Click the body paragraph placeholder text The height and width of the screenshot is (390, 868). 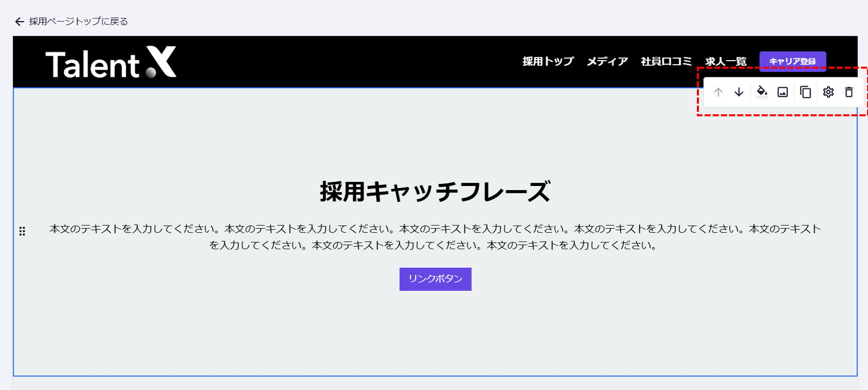[x=435, y=237]
